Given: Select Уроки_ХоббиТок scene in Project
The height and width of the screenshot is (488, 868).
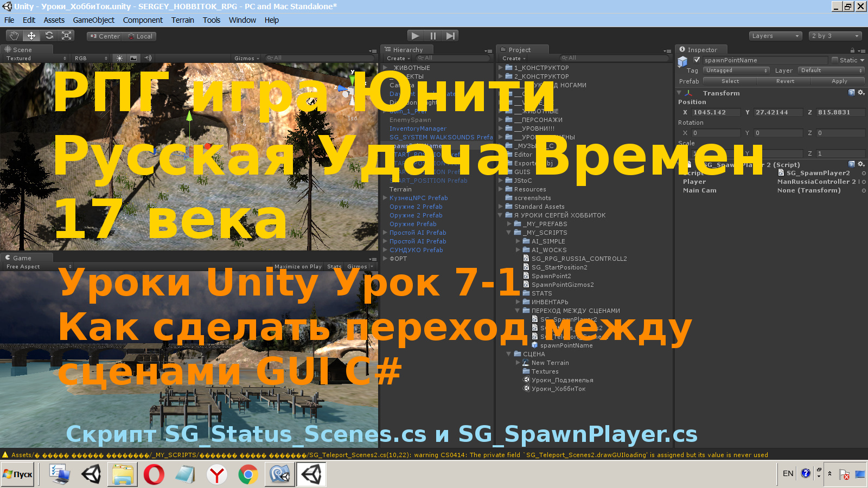Looking at the screenshot, I should click(558, 389).
